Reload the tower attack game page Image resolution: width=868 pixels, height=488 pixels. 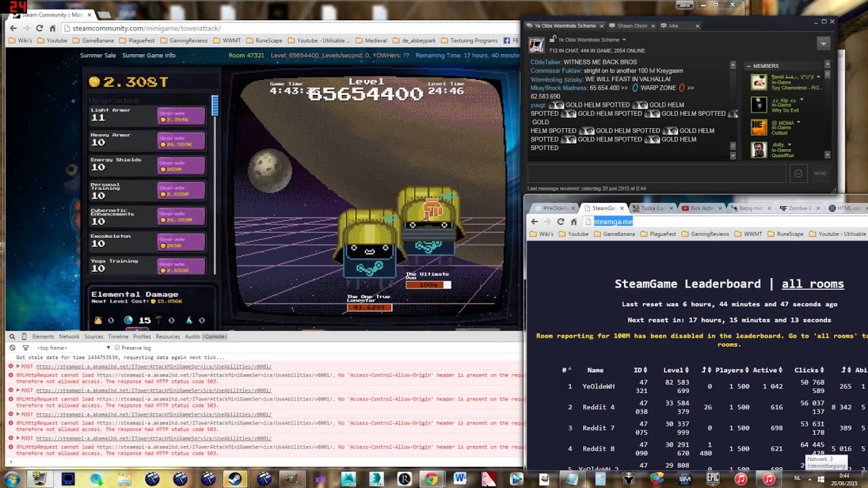(39, 28)
